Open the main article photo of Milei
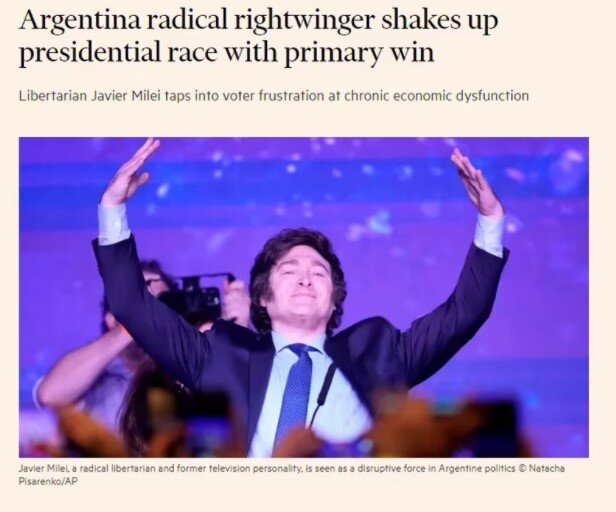 [x=304, y=297]
